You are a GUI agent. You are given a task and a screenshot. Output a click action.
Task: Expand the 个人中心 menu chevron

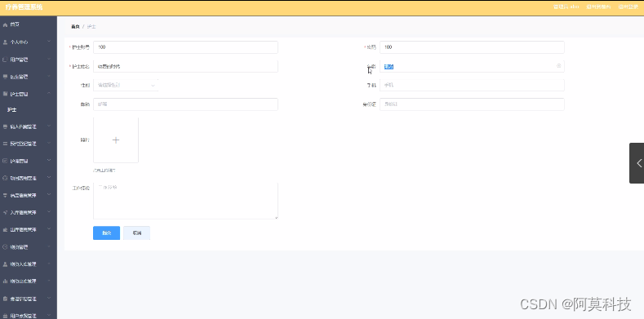tap(49, 42)
